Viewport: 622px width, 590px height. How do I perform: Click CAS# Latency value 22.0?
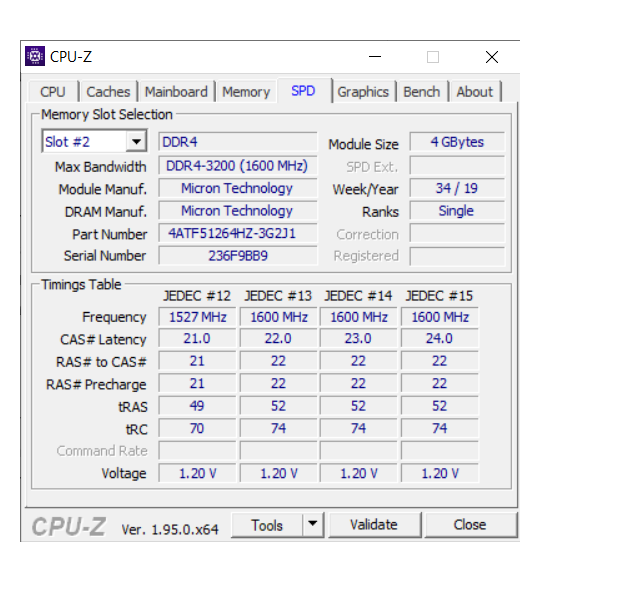coord(278,338)
